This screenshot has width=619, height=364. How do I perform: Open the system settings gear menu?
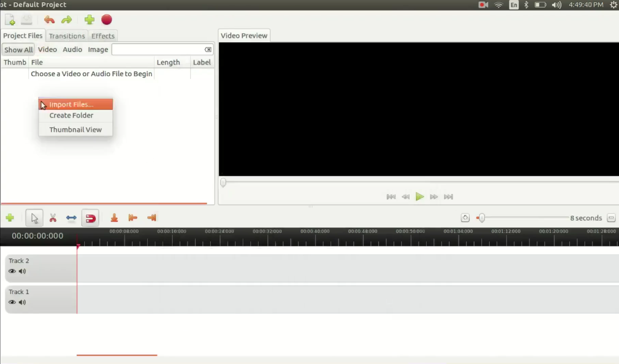tap(614, 5)
